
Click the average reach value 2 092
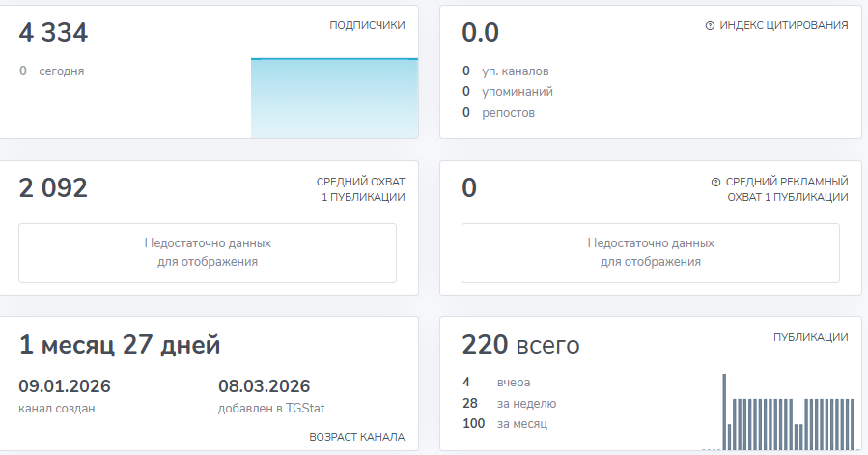[53, 187]
